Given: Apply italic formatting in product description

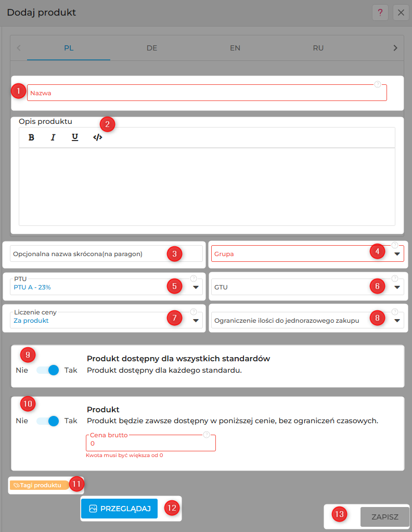Looking at the screenshot, I should tap(53, 137).
